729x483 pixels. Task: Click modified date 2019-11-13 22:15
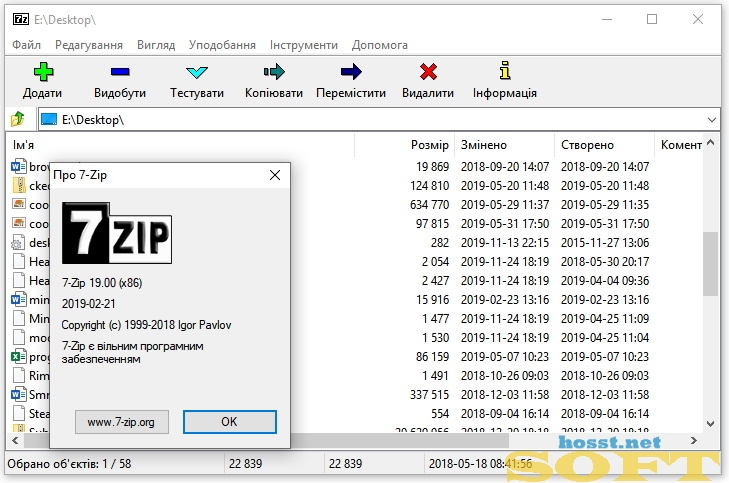[x=505, y=243]
